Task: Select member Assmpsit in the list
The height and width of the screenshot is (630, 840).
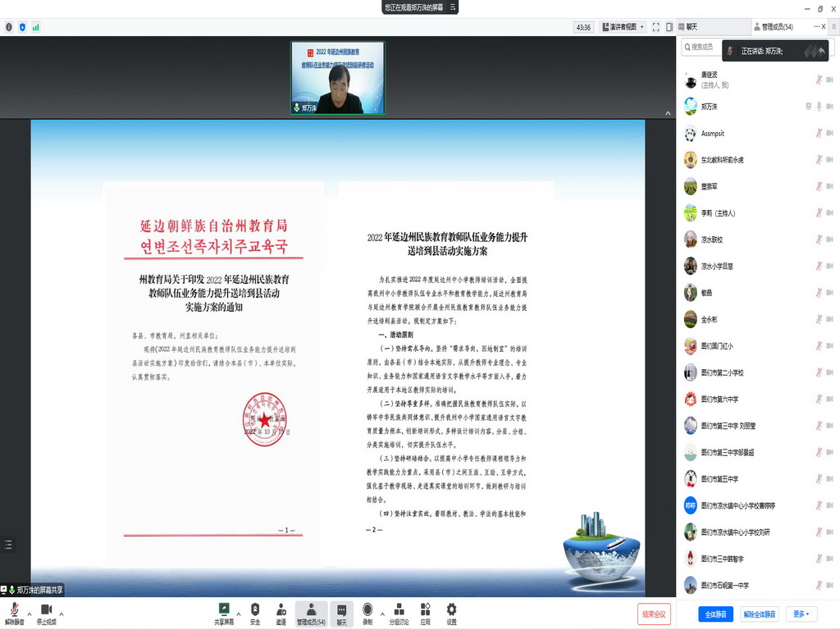Action: coord(758,133)
